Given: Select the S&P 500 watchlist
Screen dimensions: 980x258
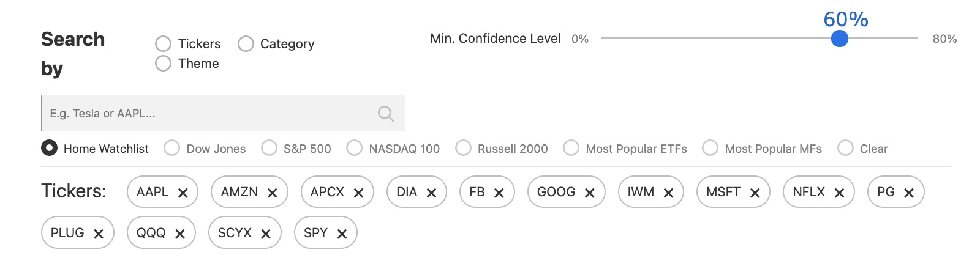Looking at the screenshot, I should (x=269, y=149).
